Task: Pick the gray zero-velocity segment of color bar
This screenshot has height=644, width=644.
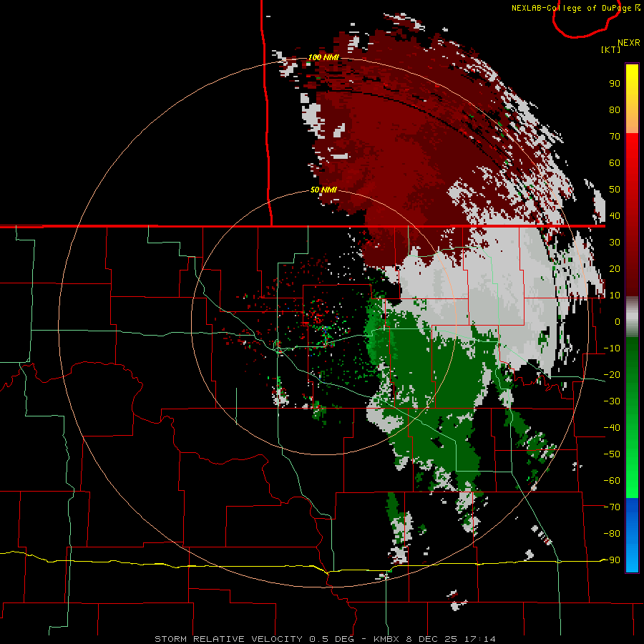Action: 632,317
